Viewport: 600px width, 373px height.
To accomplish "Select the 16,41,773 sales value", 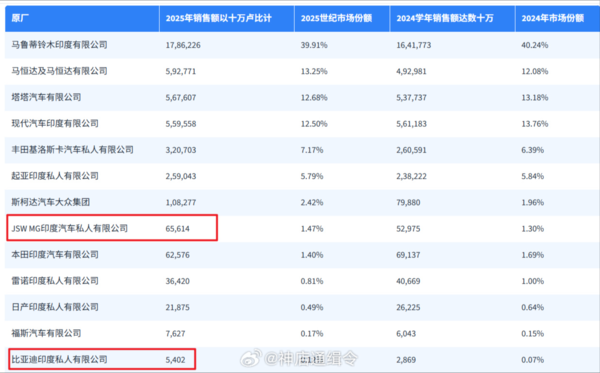I will click(x=414, y=45).
